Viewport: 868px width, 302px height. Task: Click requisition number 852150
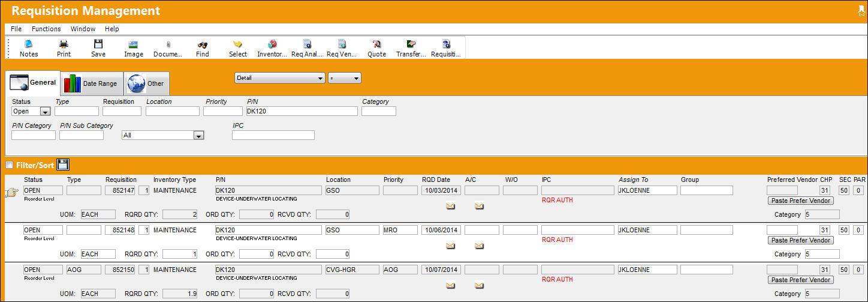click(x=120, y=270)
